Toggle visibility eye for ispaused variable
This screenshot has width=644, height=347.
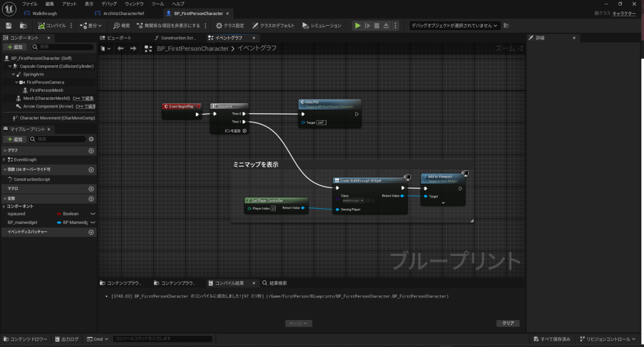tap(92, 214)
